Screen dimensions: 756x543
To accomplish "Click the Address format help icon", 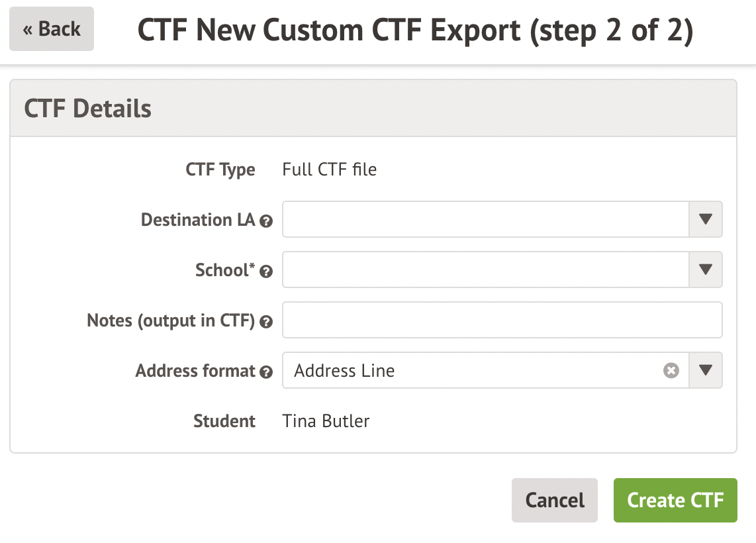I will (266, 372).
